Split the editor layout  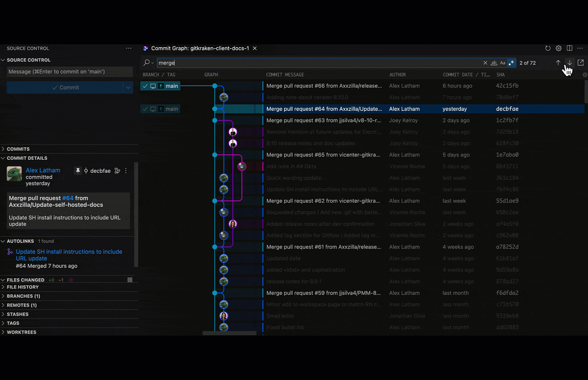tap(569, 48)
